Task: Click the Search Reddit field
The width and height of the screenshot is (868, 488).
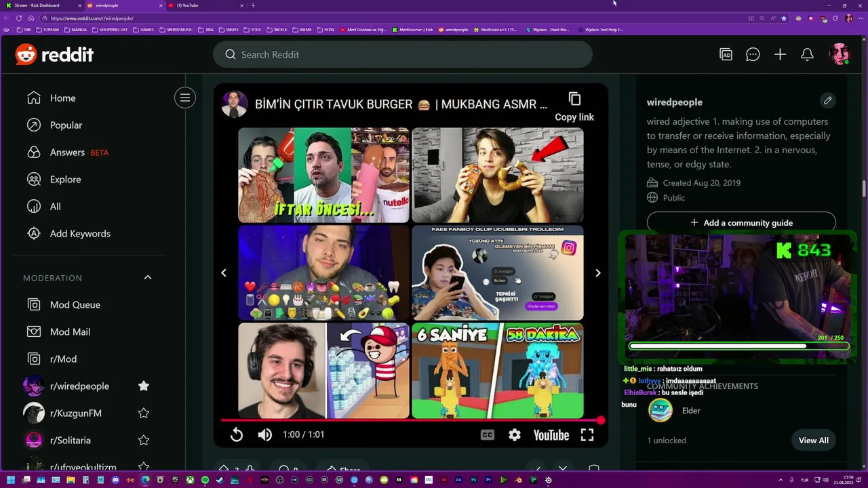Action: (403, 54)
